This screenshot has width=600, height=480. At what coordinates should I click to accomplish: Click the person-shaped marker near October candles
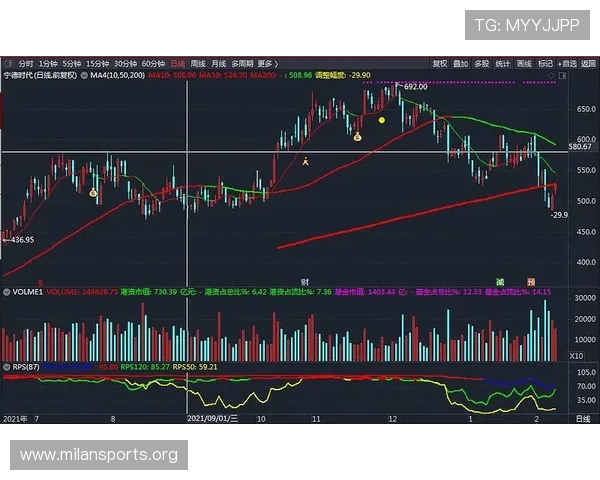307,160
